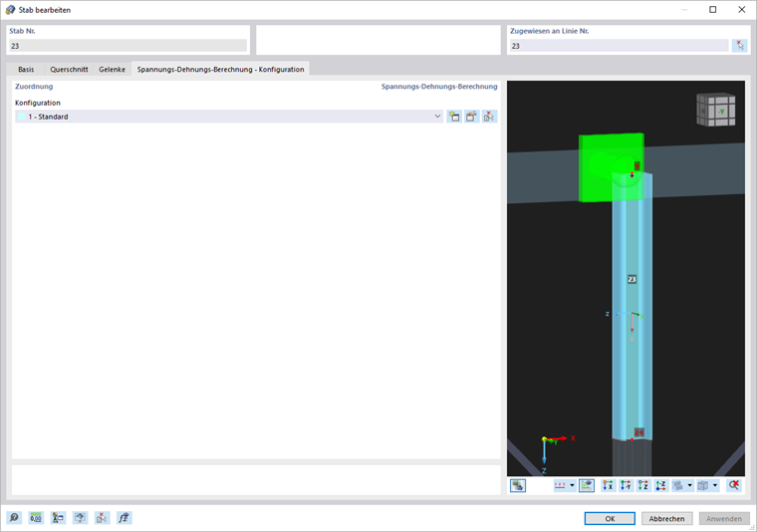Click the Abbrechen button

pos(666,518)
